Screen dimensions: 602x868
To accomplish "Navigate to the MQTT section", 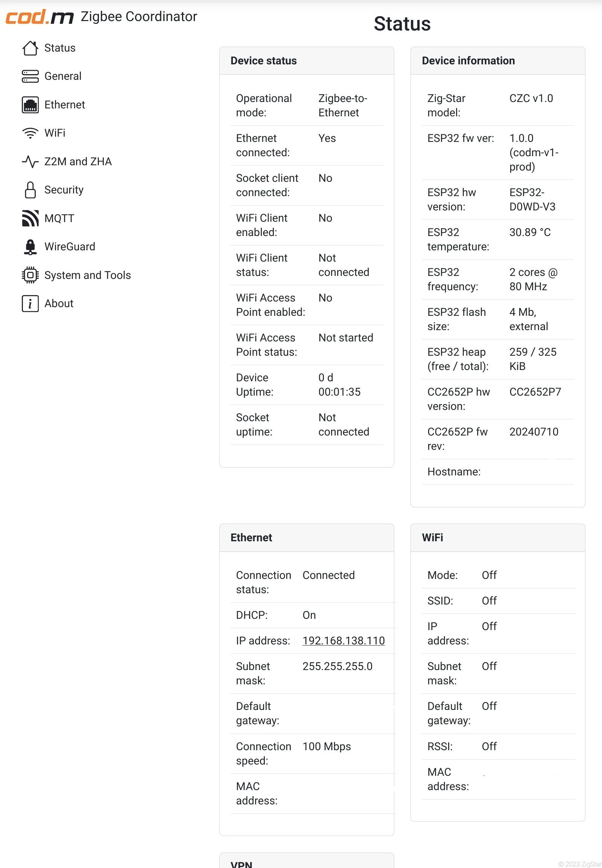I will point(59,218).
